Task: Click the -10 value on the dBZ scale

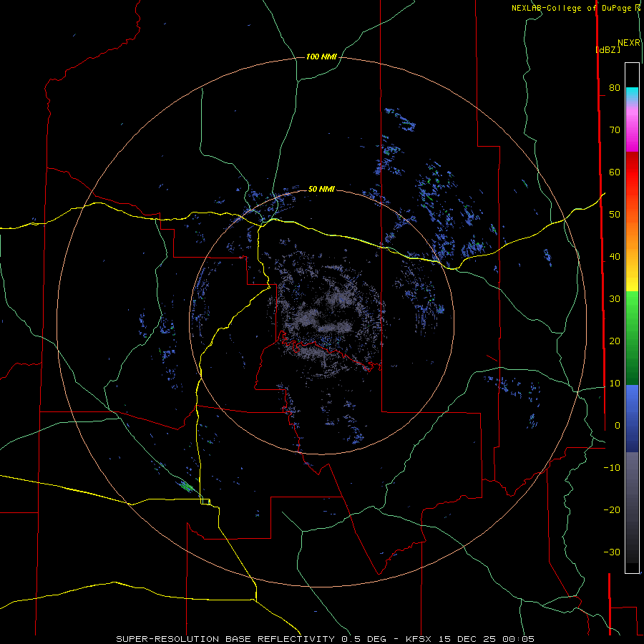Action: [x=612, y=468]
